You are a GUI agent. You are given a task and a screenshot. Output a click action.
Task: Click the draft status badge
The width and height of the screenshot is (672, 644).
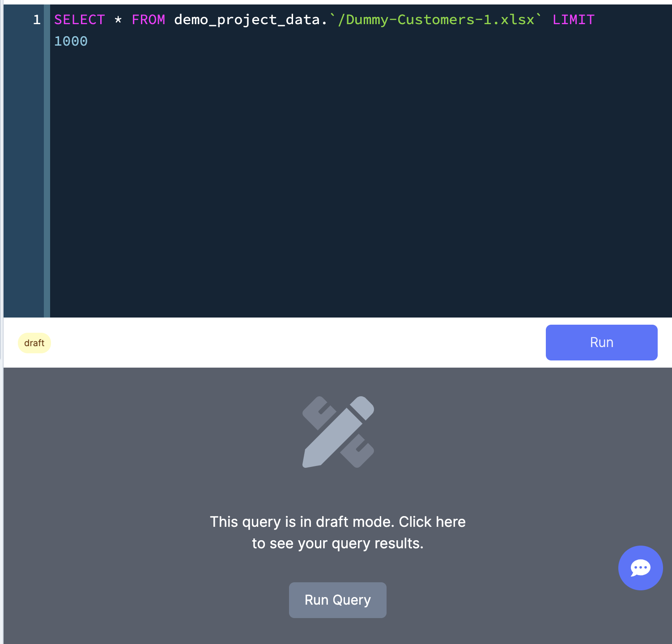34,343
